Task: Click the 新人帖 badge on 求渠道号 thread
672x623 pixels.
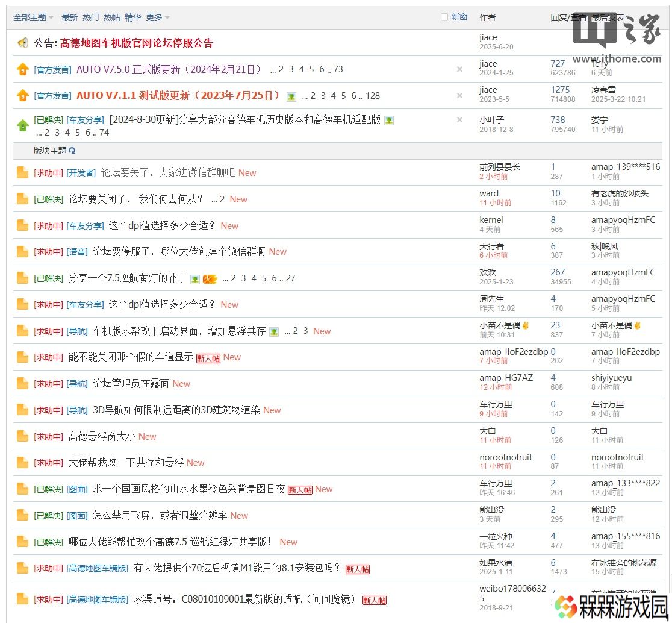Action: (375, 600)
